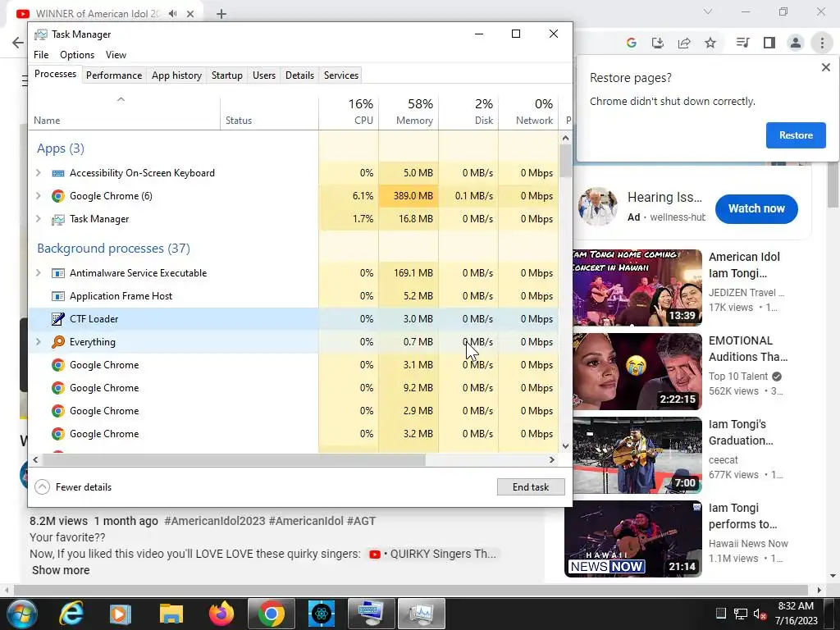Open Chrome's tab search dropdown arrow
This screenshot has height=630, width=840.
click(x=708, y=11)
